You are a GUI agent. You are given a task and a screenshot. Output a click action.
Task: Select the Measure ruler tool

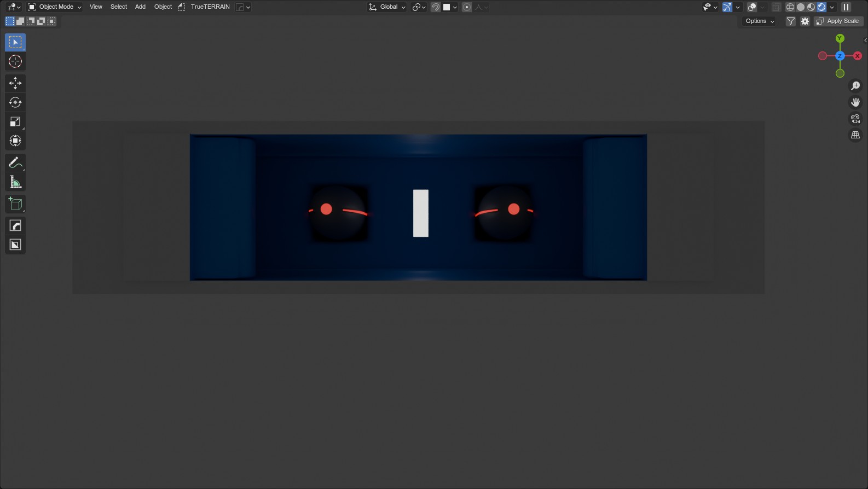15,182
